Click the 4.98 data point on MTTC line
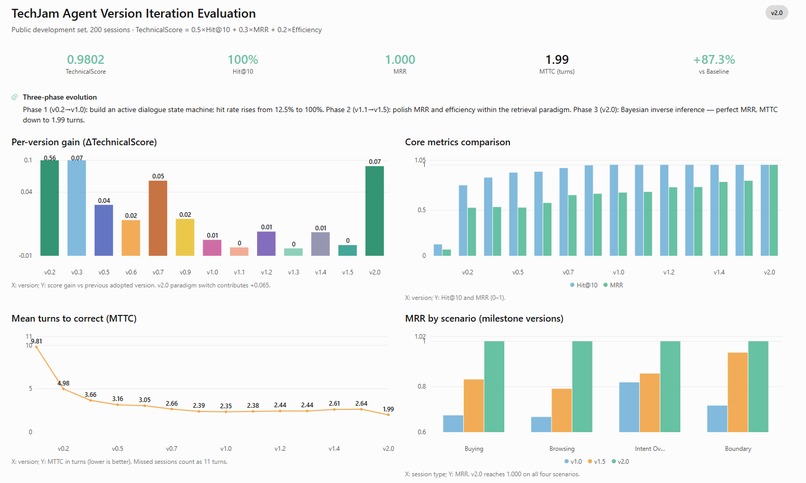This screenshot has height=483, width=806. (x=63, y=388)
